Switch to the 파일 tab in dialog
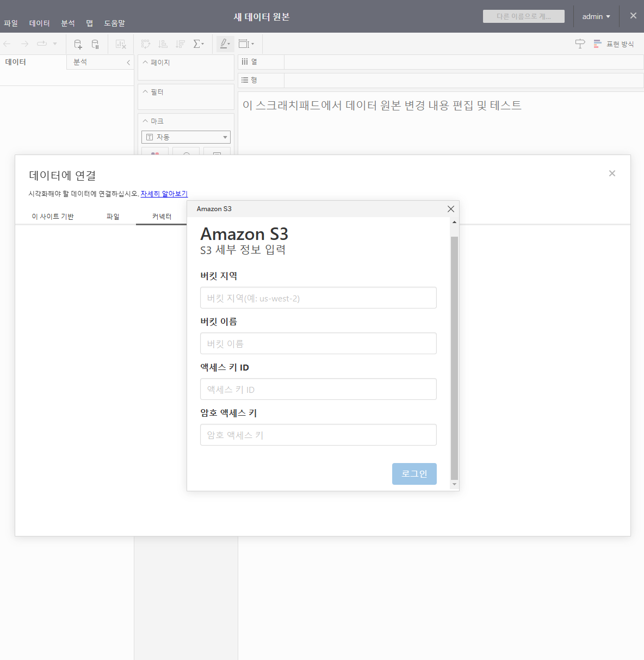Image resolution: width=644 pixels, height=660 pixels. pyautogui.click(x=113, y=217)
